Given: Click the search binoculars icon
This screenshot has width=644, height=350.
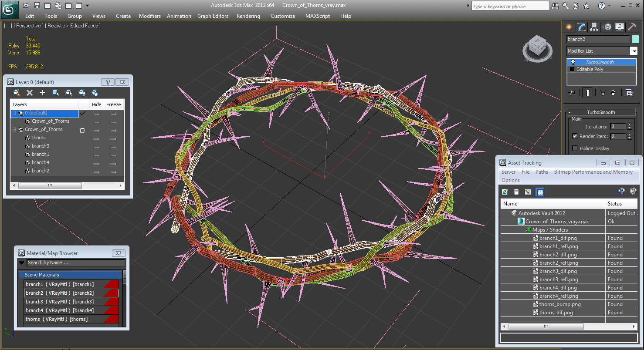Looking at the screenshot, I should tap(555, 6).
